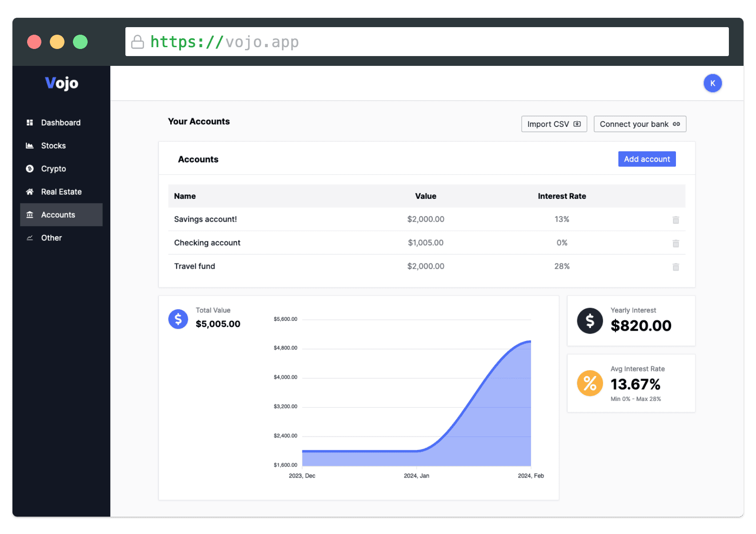Image resolution: width=756 pixels, height=534 pixels.
Task: Click the Savings account! name cell
Action: click(x=205, y=219)
